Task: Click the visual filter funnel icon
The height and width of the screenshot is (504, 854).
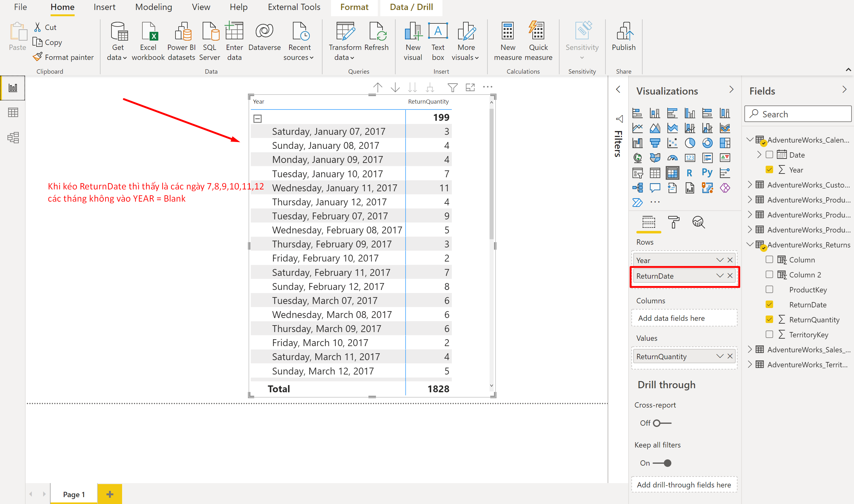Action: tap(453, 87)
